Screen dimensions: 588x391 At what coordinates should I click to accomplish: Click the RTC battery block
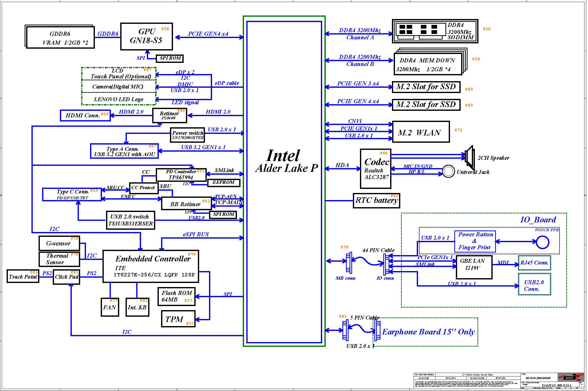[x=376, y=201]
